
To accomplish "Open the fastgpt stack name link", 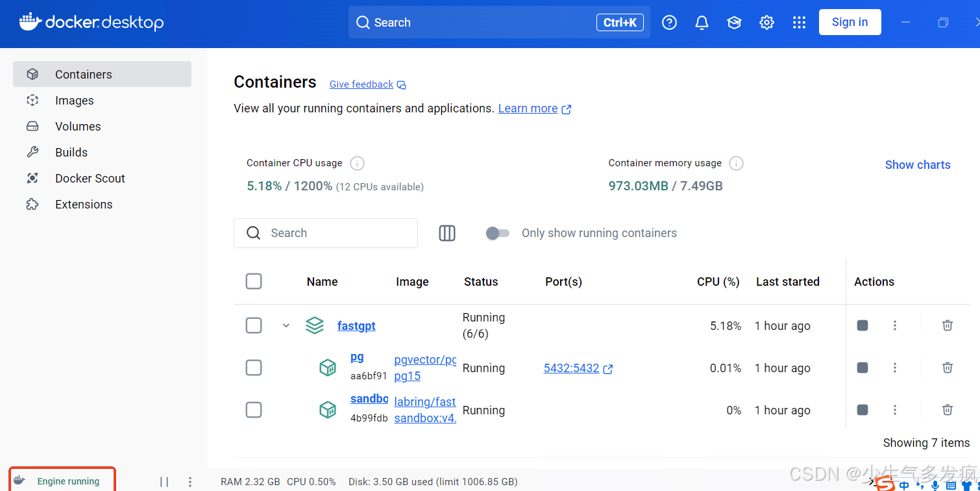I will (x=356, y=325).
